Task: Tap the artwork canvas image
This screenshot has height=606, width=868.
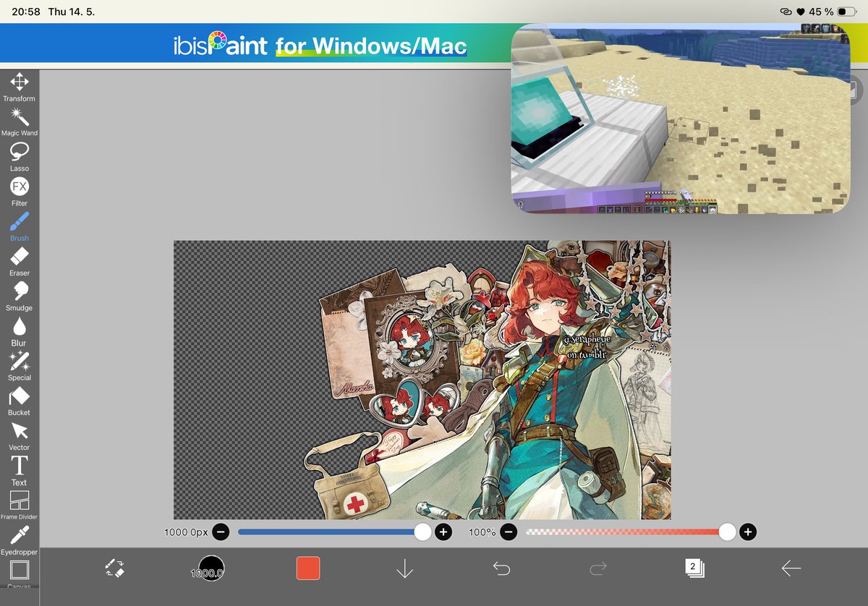Action: point(422,380)
